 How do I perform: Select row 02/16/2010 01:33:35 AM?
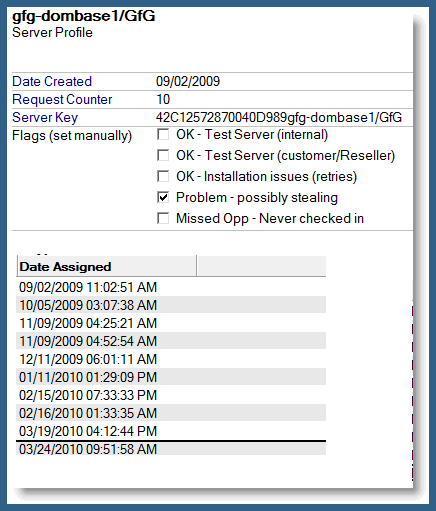point(171,413)
